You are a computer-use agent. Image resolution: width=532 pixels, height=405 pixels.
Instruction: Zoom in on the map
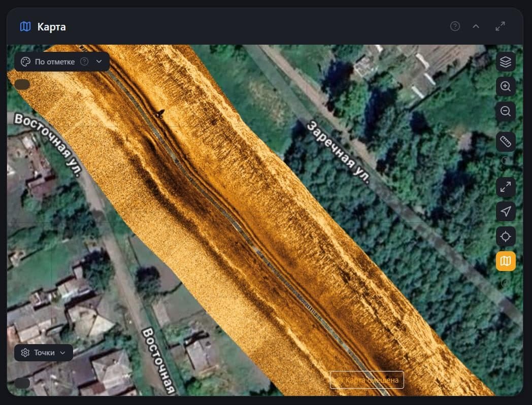506,86
